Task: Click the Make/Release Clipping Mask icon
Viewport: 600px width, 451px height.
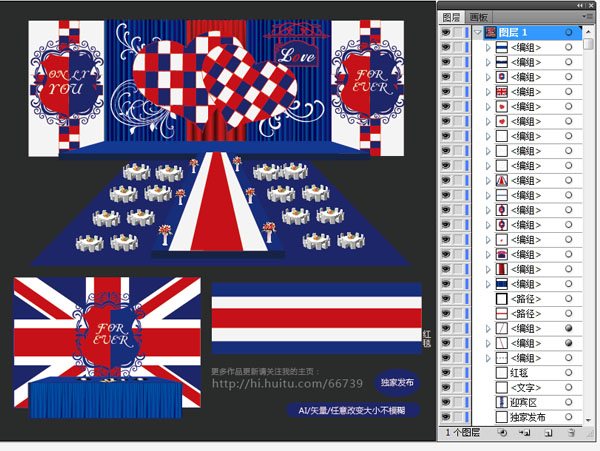Action: (x=502, y=433)
